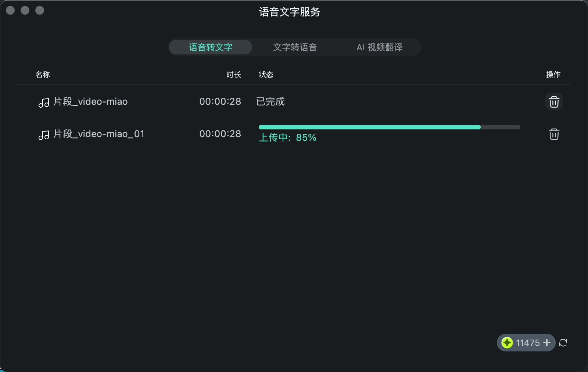
Task: Click the 时长 column header
Action: click(234, 74)
